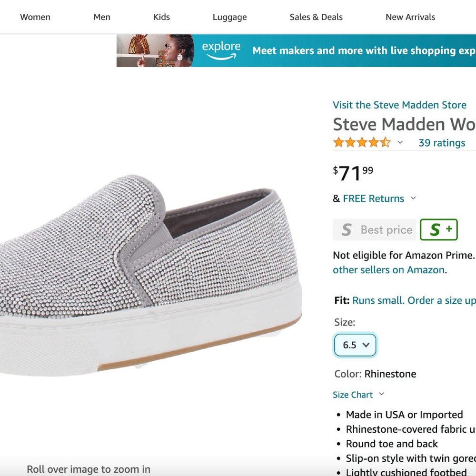View other sellers on Amazon

click(x=388, y=270)
